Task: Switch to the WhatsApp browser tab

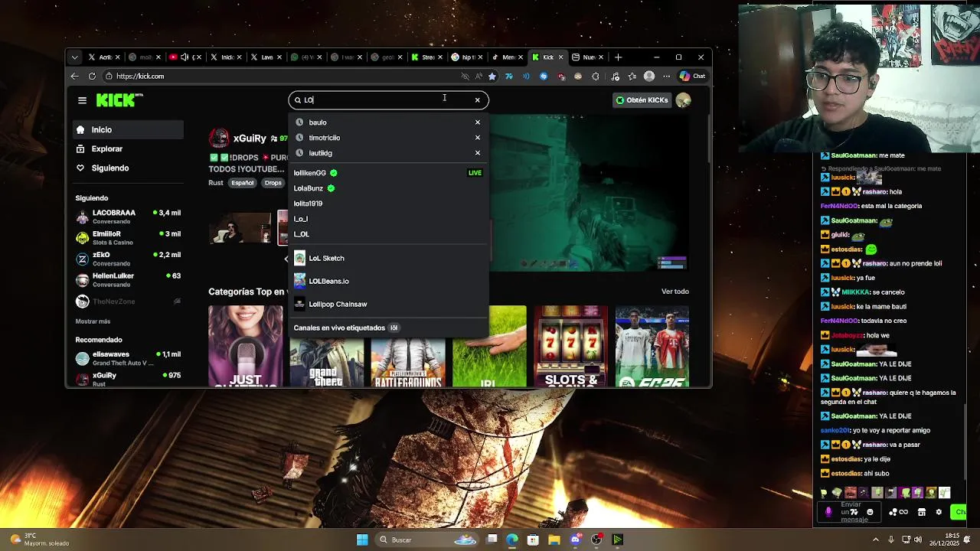Action: pos(305,57)
